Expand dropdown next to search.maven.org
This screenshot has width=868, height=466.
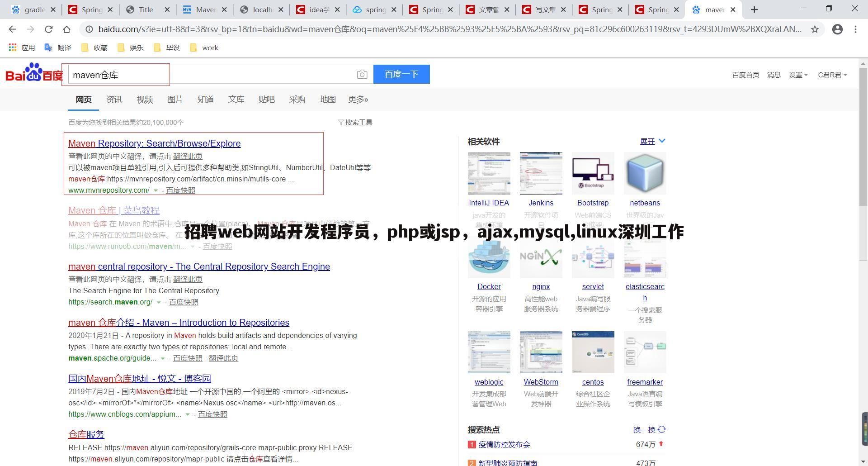click(159, 302)
